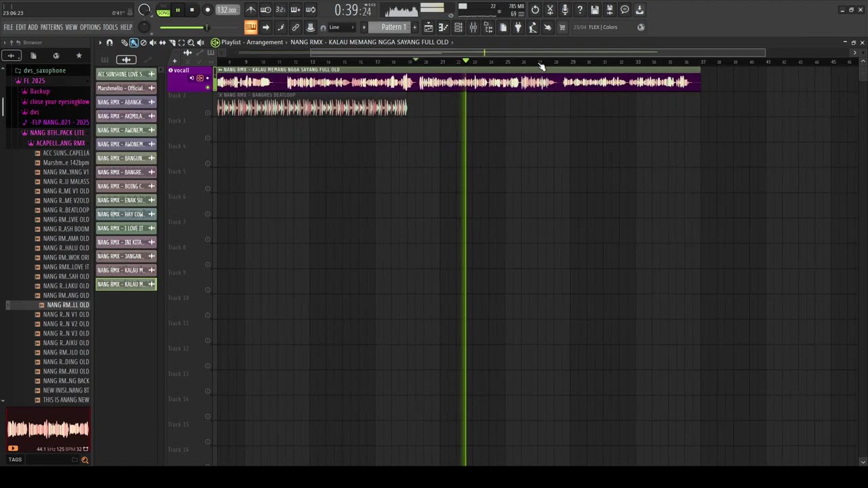Click the render as audio file icon
This screenshot has height=488, width=868.
click(610, 9)
